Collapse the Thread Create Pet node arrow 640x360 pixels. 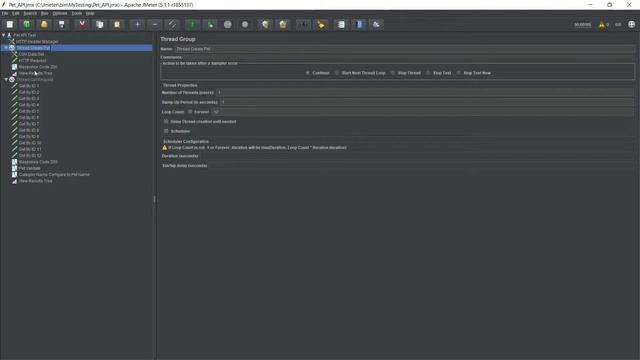click(x=6, y=48)
